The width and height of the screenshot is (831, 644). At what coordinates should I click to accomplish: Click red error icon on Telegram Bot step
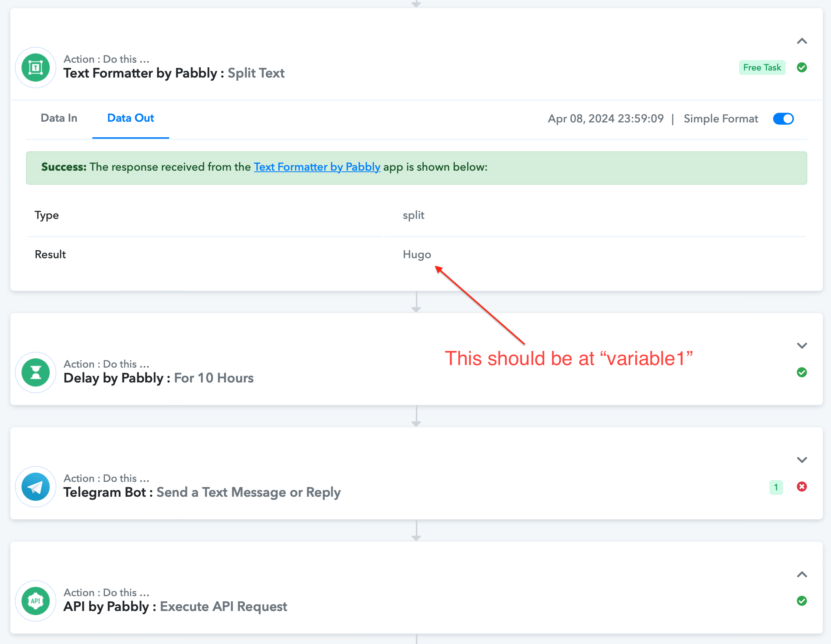tap(802, 486)
